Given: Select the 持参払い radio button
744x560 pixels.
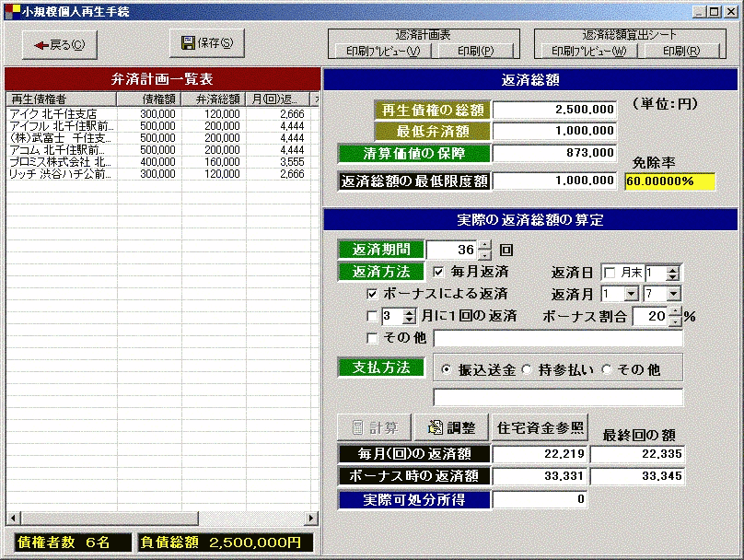Looking at the screenshot, I should point(529,368).
